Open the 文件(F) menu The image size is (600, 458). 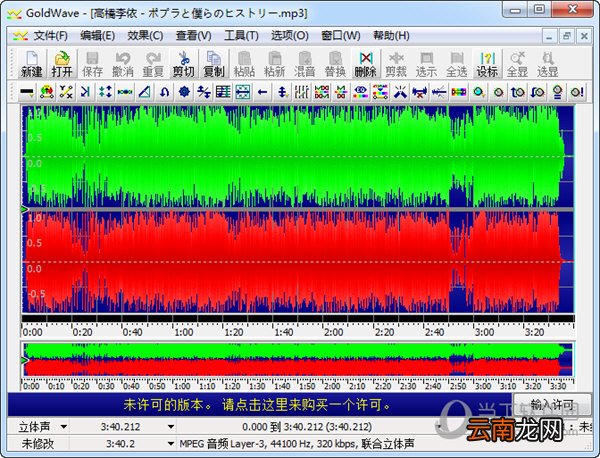click(x=51, y=36)
